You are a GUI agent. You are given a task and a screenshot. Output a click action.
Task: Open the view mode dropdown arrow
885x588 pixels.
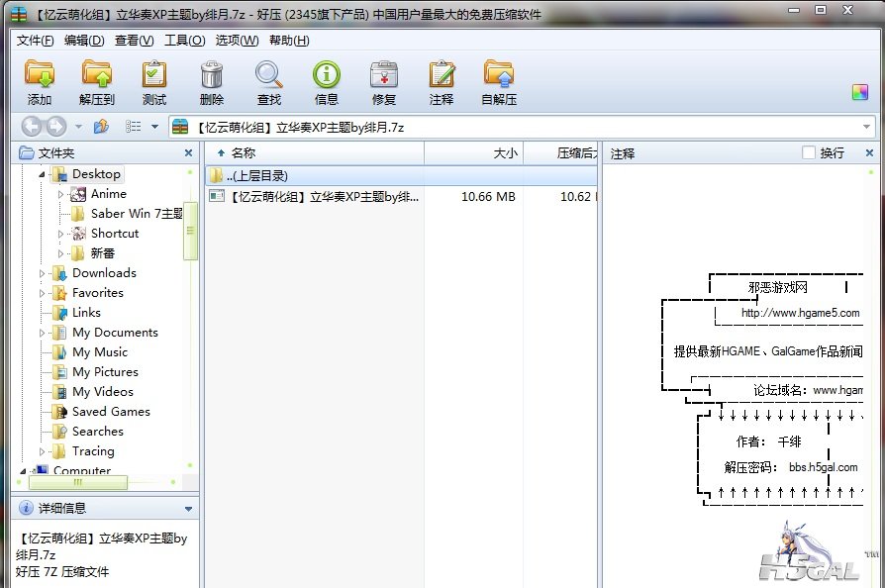click(x=154, y=127)
